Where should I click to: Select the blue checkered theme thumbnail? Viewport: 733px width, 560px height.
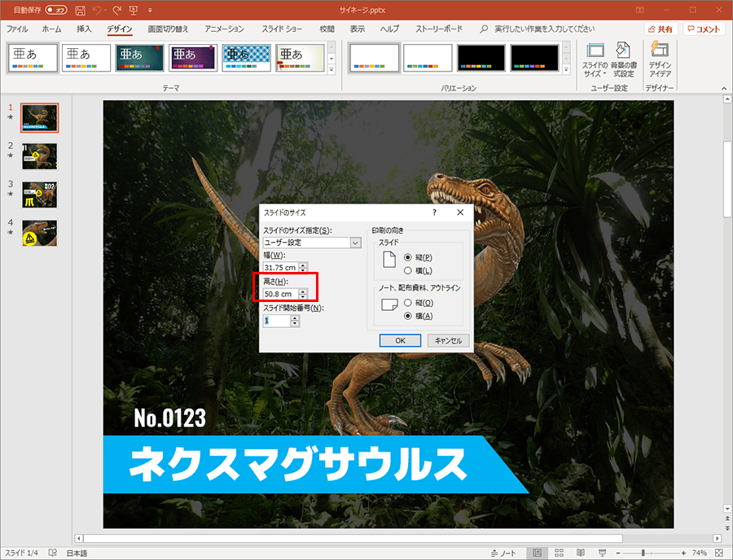(246, 58)
